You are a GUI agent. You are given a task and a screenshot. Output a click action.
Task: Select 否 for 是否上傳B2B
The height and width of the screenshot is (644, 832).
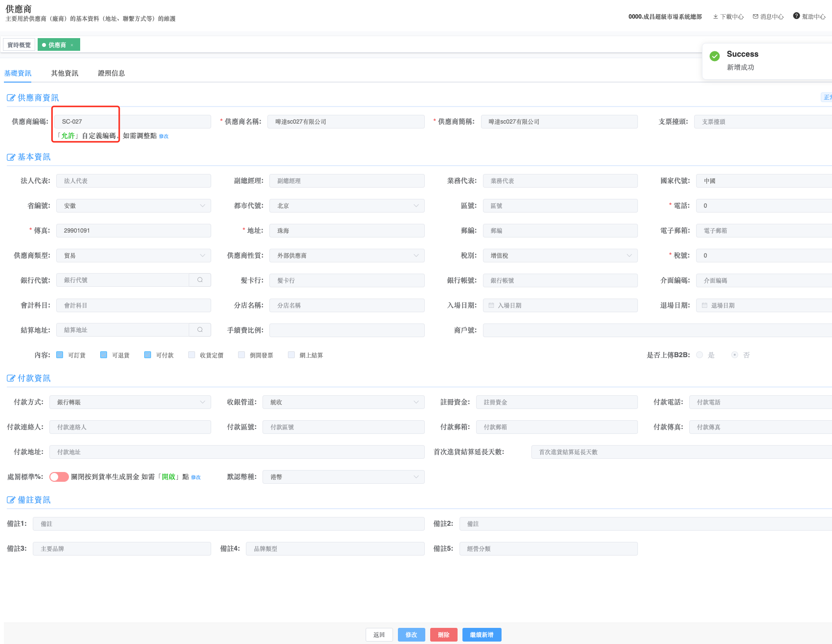(x=735, y=355)
